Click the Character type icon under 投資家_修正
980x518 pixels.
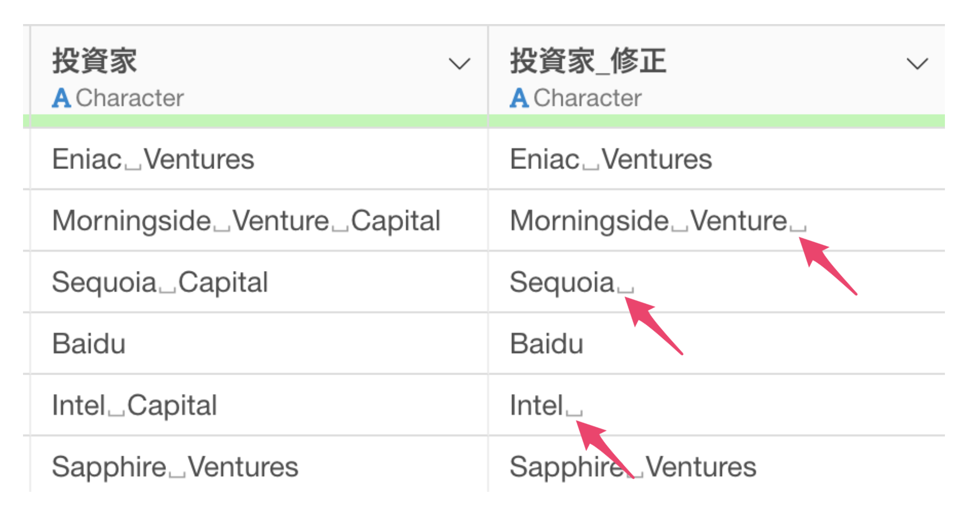click(x=519, y=98)
